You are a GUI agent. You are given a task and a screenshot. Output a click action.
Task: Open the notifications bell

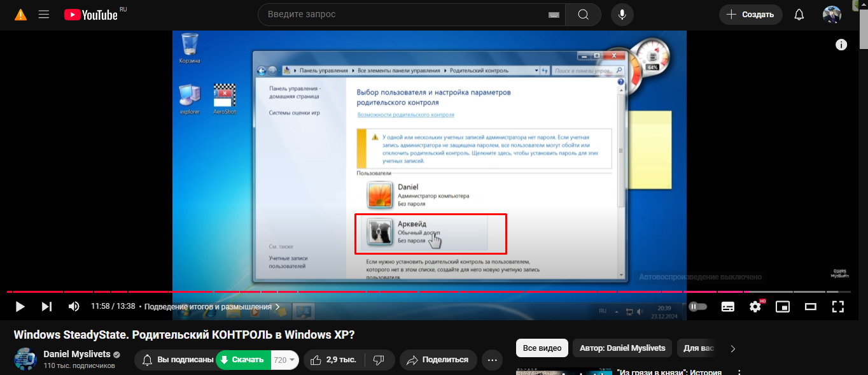(799, 15)
